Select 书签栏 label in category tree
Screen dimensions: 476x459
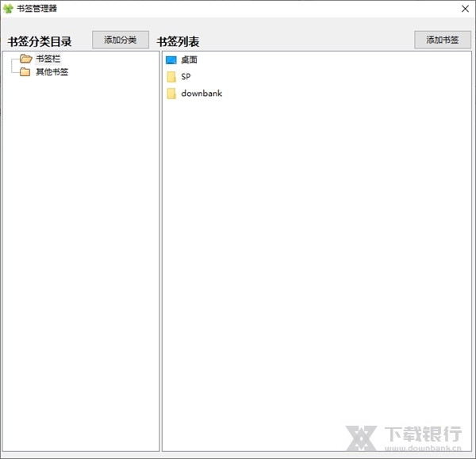pos(48,59)
